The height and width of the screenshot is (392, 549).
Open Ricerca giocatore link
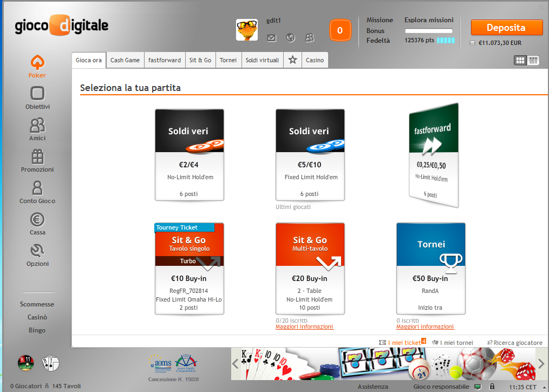click(x=515, y=343)
